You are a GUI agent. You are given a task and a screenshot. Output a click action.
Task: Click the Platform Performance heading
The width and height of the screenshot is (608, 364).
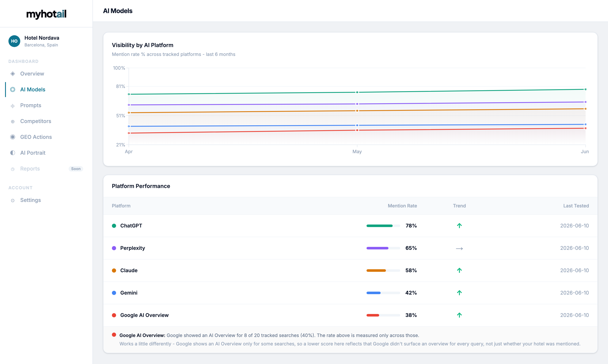[x=141, y=186]
